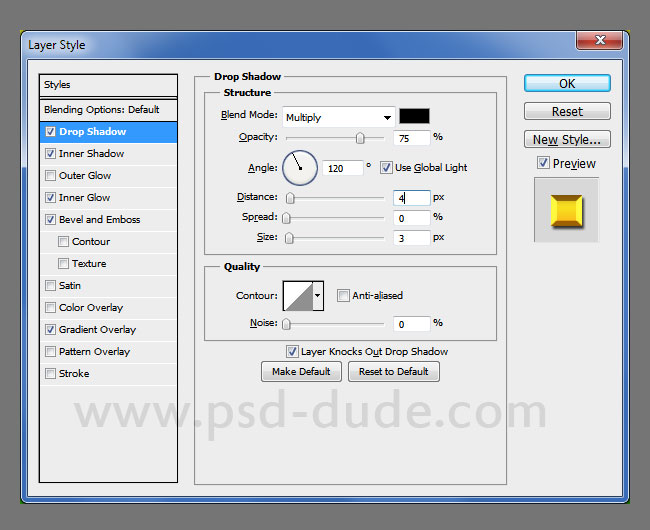The image size is (650, 530).
Task: Select the Stroke effect label
Action: [74, 373]
